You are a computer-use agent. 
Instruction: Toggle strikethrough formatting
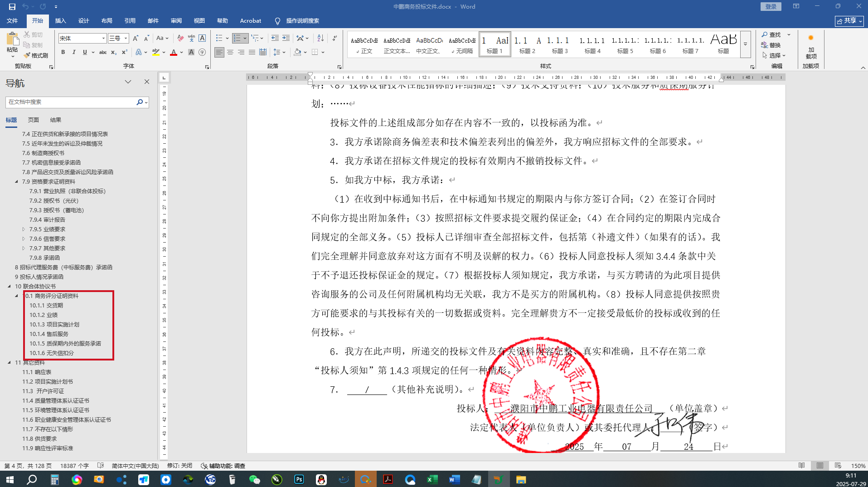[x=103, y=52]
